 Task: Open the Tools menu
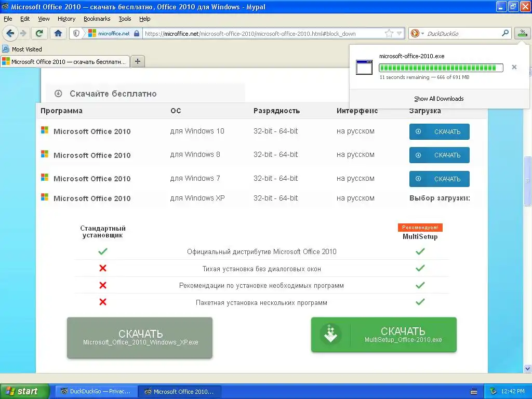[125, 19]
